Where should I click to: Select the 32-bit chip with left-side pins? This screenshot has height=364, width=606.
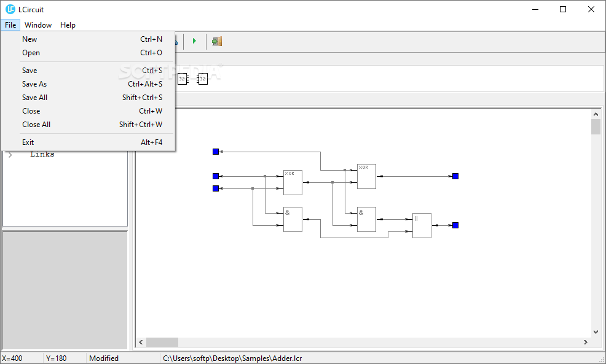(x=202, y=79)
